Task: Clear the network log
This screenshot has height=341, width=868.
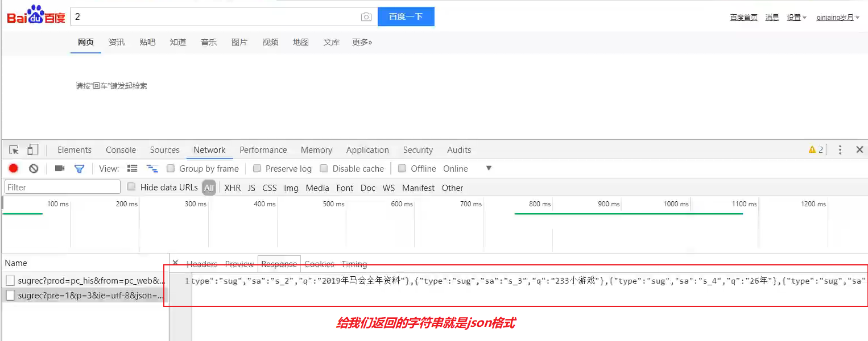Action: (x=34, y=168)
